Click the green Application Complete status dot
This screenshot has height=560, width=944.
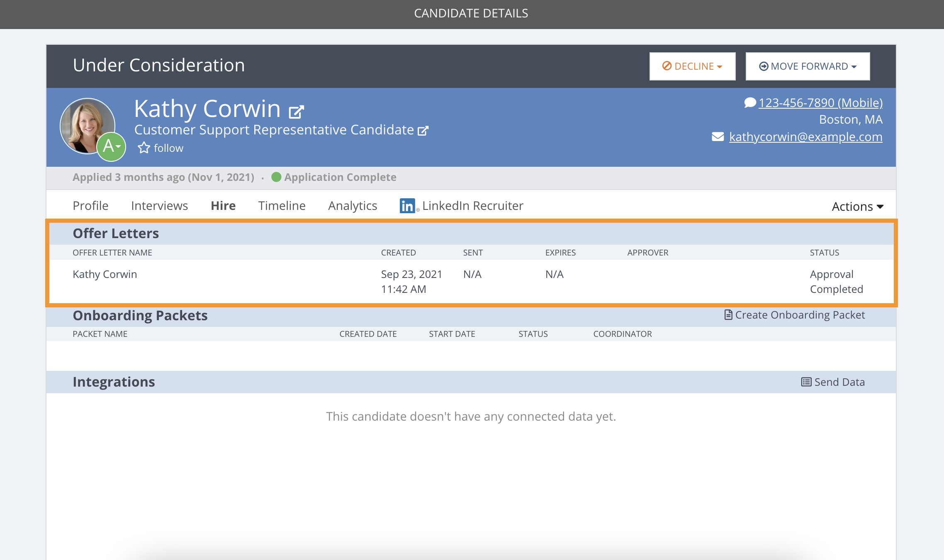[x=276, y=177]
